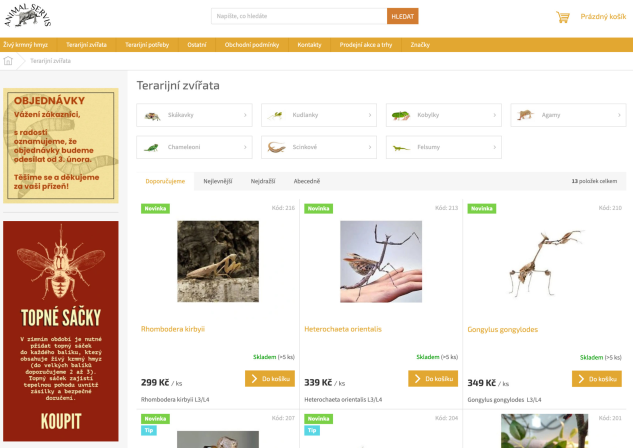Image resolution: width=633 pixels, height=448 pixels.
Task: Expand Kobylky category arrow
Action: pyautogui.click(x=494, y=115)
